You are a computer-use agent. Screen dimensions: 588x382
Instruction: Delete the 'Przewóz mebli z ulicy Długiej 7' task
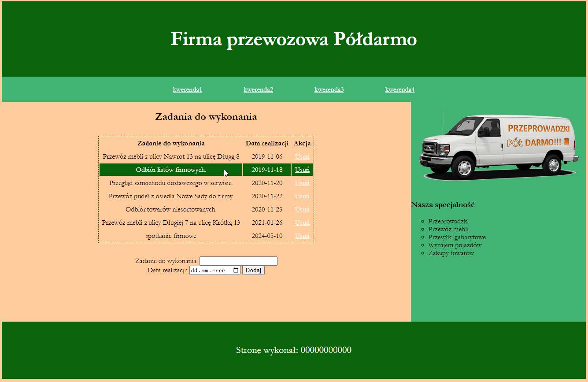[302, 223]
